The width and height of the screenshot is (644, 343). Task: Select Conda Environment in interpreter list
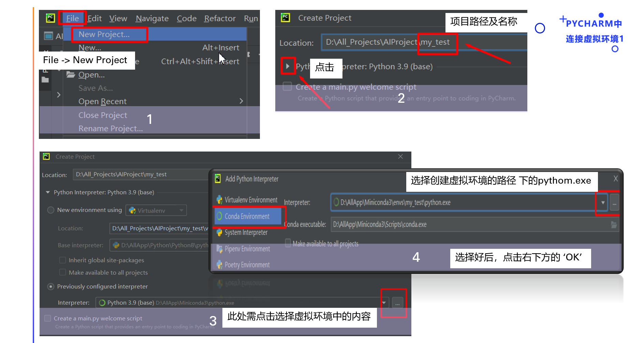[248, 216]
